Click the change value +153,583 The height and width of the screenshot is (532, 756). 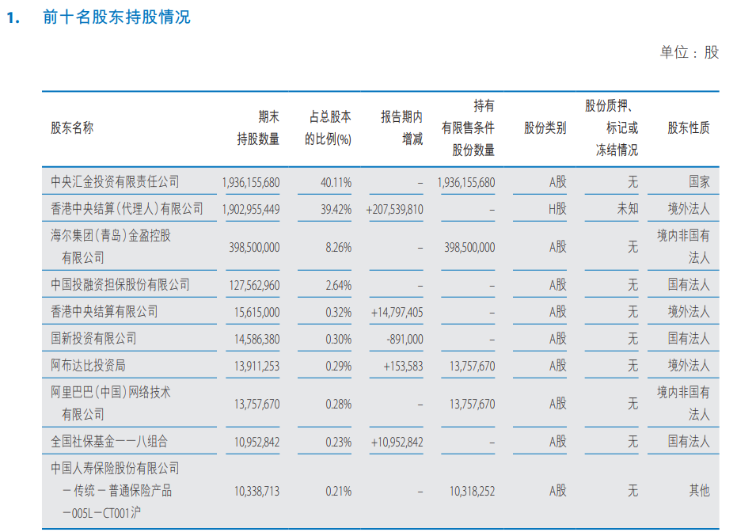[403, 366]
